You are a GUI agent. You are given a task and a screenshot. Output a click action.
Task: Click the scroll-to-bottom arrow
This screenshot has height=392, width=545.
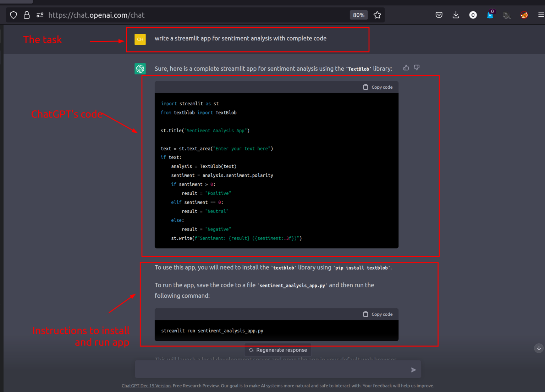click(539, 348)
